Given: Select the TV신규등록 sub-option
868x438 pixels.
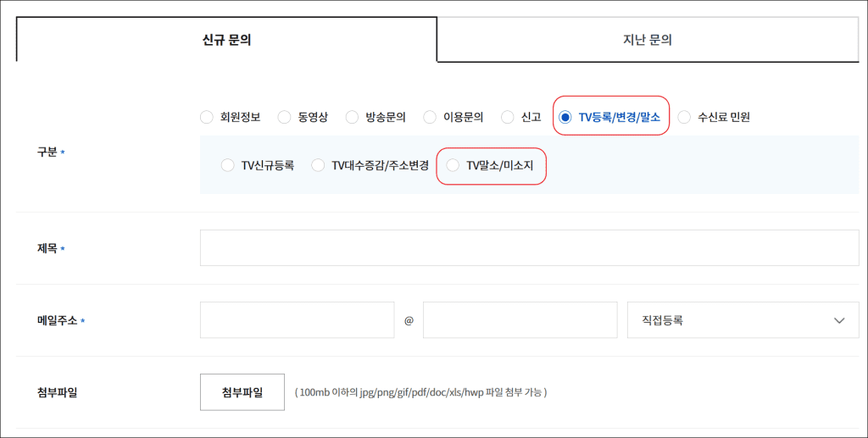Looking at the screenshot, I should pos(227,165).
